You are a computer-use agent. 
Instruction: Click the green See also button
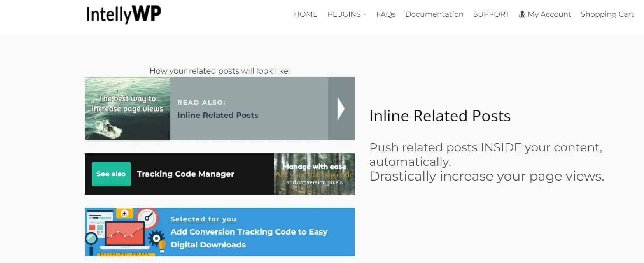pyautogui.click(x=111, y=174)
